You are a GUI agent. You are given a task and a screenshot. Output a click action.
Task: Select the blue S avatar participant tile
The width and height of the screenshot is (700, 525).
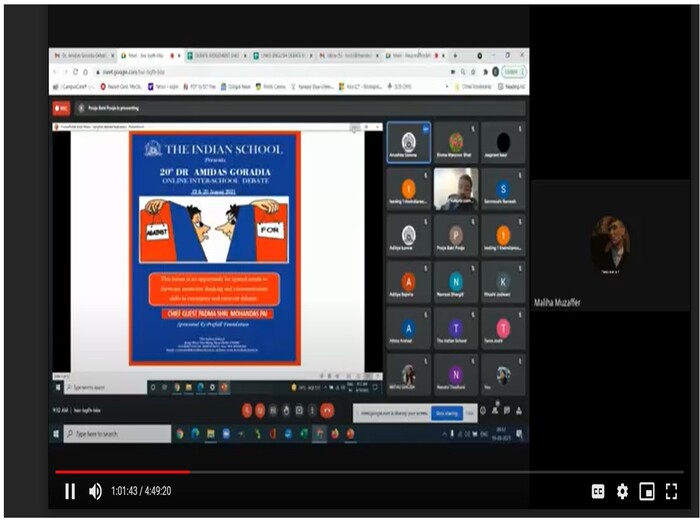coord(503,189)
